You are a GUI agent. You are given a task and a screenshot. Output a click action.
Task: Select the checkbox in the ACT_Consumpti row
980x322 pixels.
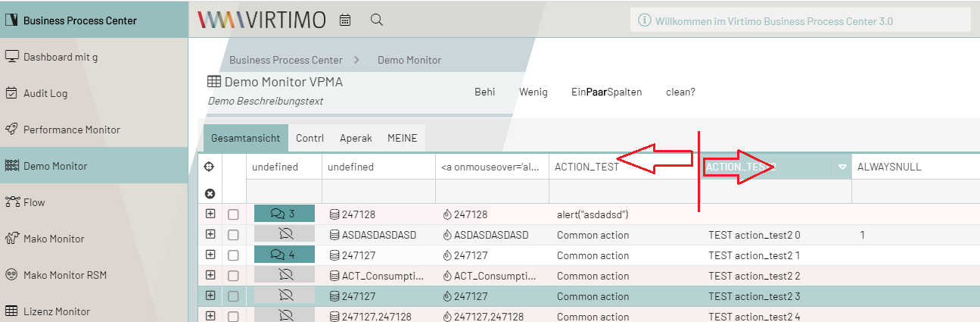pos(233,276)
